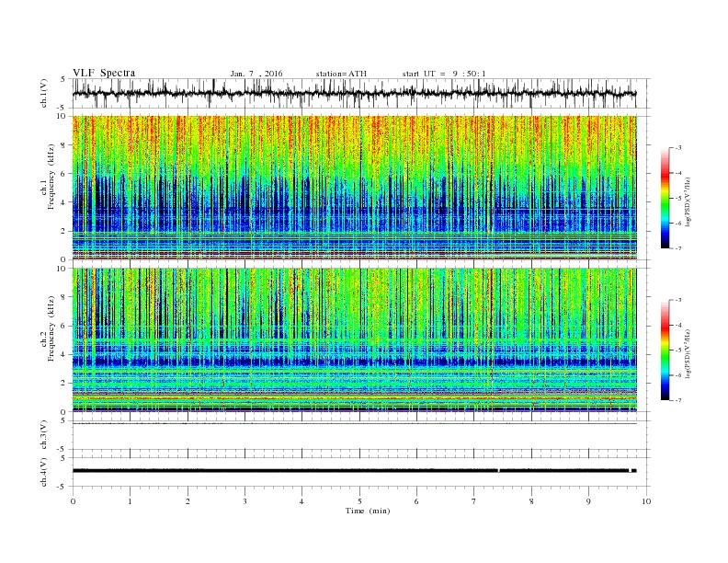
Task: Click the ch.1 waveform trace panel
Action: point(360,93)
